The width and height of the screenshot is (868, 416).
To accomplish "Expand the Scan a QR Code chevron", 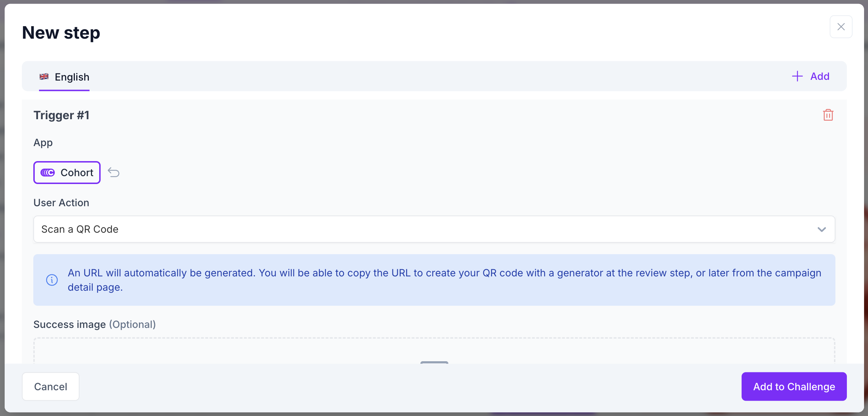I will 821,229.
